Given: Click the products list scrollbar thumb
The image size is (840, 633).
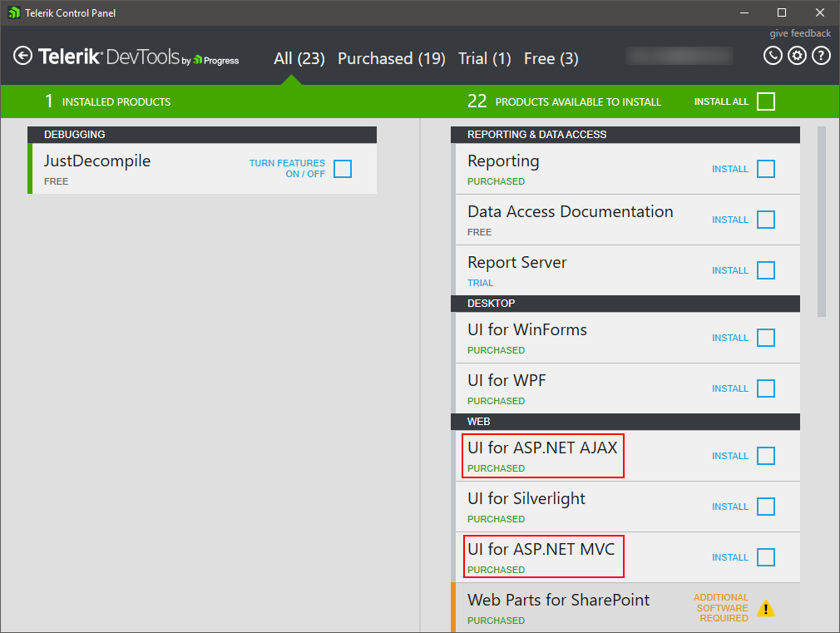Looking at the screenshot, I should (822, 221).
